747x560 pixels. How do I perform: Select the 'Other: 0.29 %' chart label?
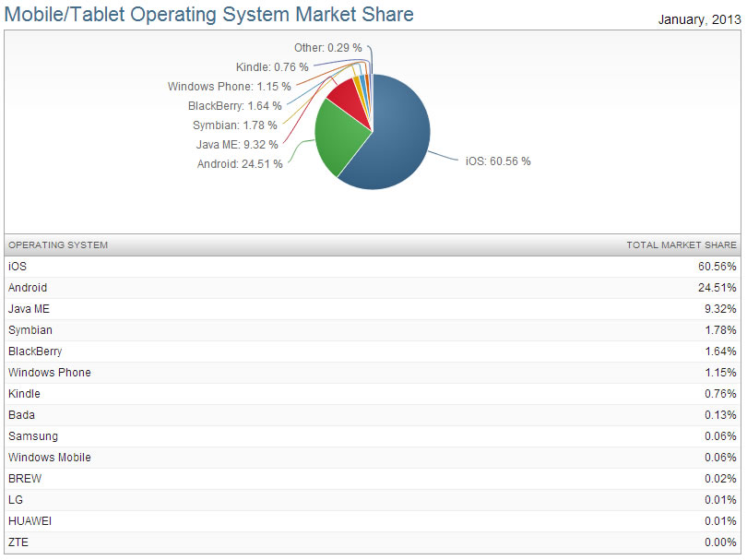[x=327, y=48]
